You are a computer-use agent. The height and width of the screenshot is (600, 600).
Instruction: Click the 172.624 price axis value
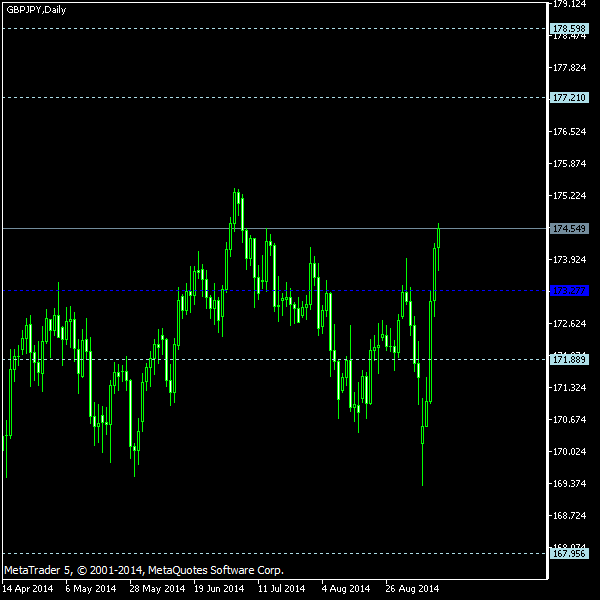(569, 324)
